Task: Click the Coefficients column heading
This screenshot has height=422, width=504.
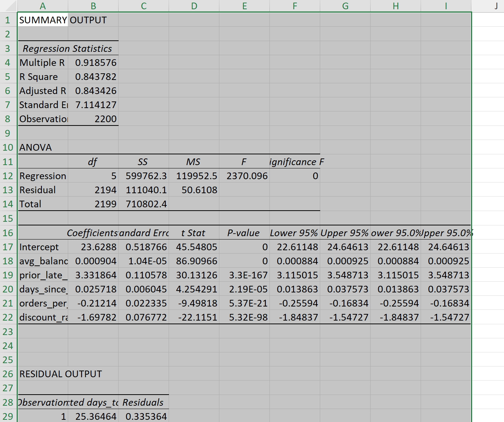Action: tap(93, 233)
